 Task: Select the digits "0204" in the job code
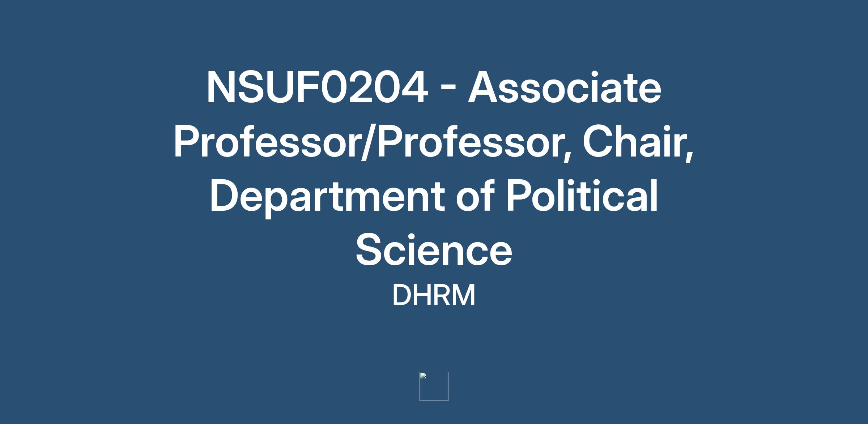click(x=374, y=87)
